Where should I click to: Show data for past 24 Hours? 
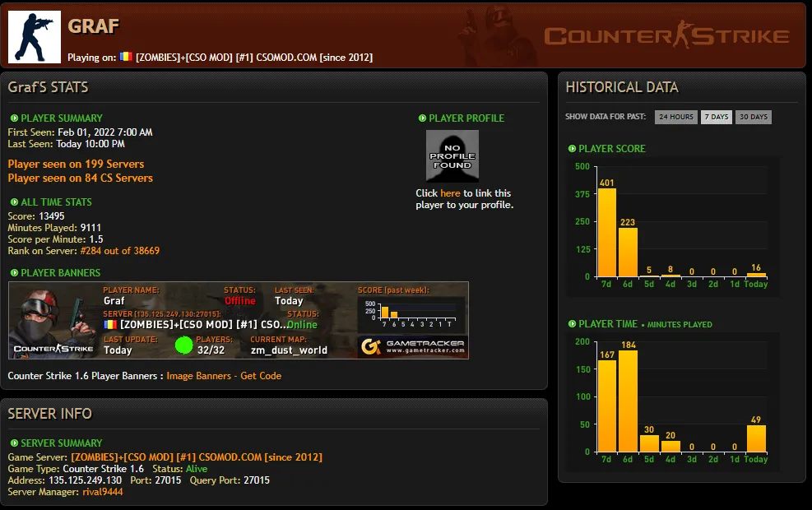point(675,117)
